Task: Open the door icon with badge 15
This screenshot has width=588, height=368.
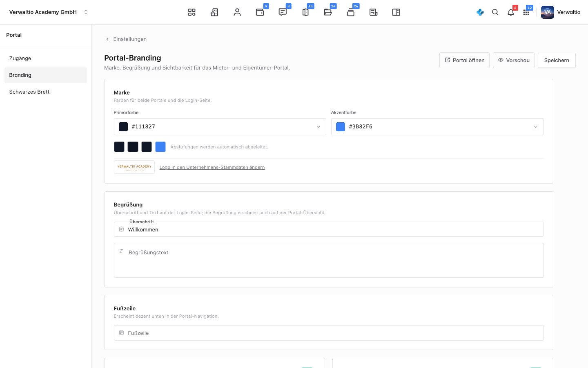Action: click(x=305, y=12)
